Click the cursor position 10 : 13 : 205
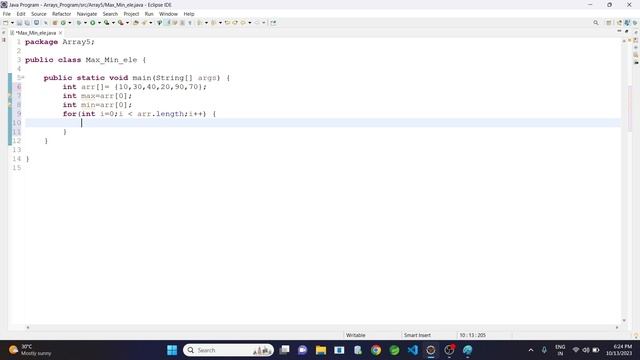The height and width of the screenshot is (360, 640). click(x=472, y=335)
